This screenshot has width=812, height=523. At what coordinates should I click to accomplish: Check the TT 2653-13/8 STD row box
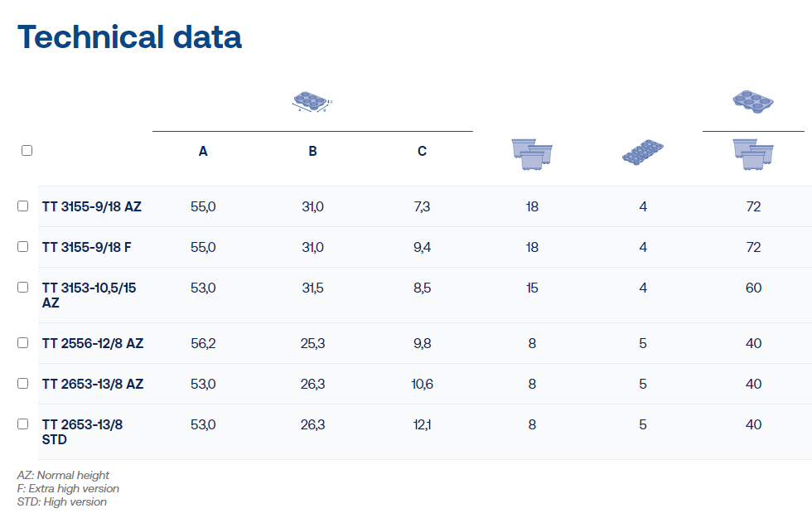(23, 424)
